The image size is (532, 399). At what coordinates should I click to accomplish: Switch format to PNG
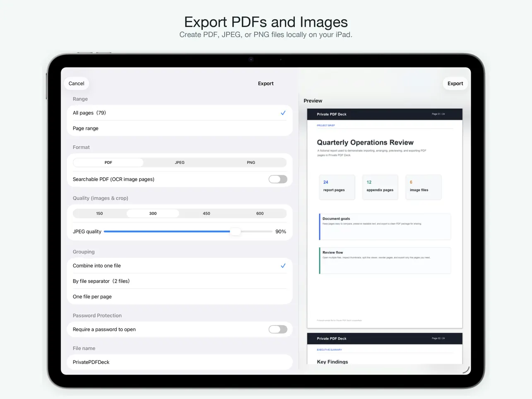(251, 163)
